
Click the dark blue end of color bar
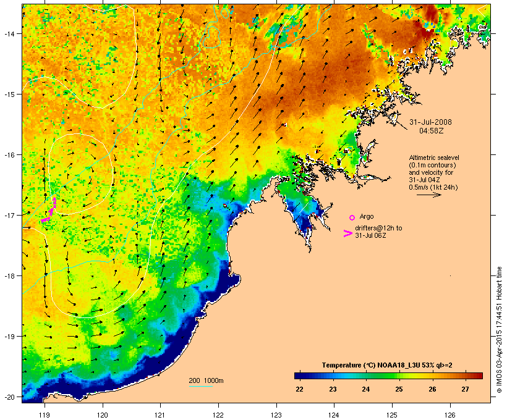coord(297,376)
